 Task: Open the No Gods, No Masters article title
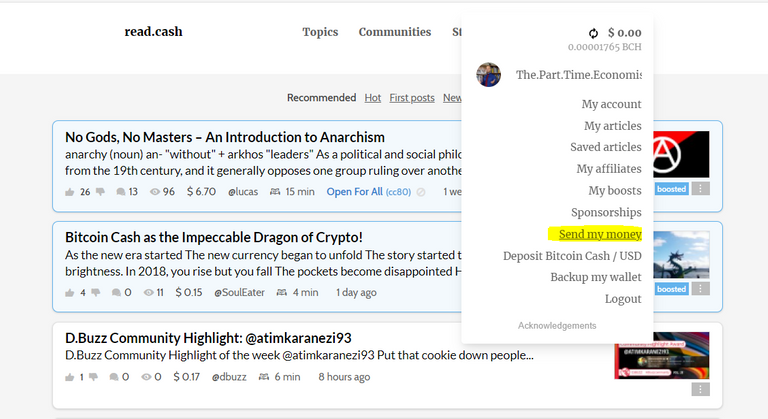(225, 137)
